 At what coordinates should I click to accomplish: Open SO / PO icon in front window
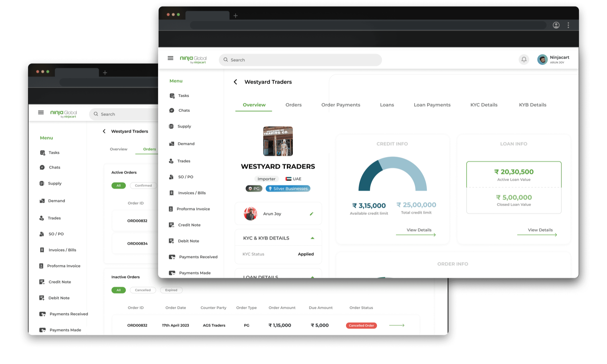[171, 177]
